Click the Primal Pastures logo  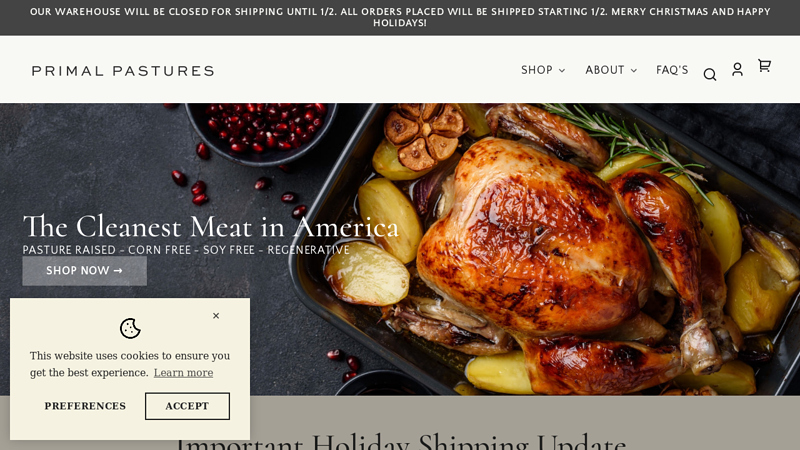[123, 70]
